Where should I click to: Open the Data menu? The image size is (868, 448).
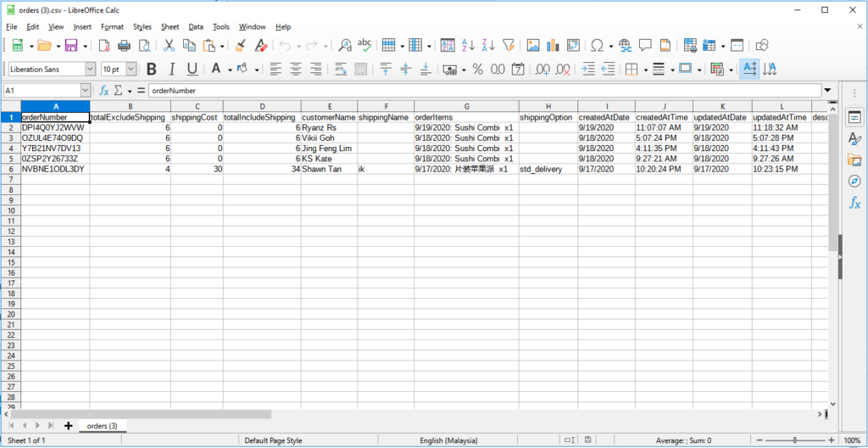196,26
